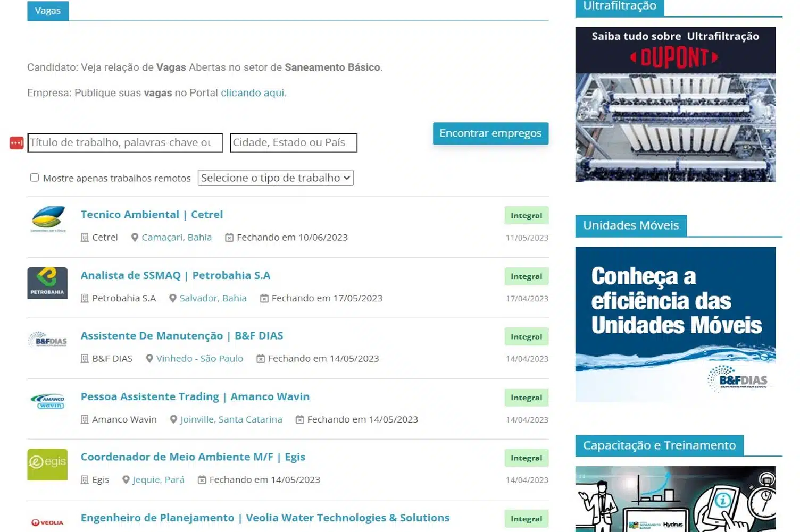Click Petrobahia S.A company name text

[124, 299]
